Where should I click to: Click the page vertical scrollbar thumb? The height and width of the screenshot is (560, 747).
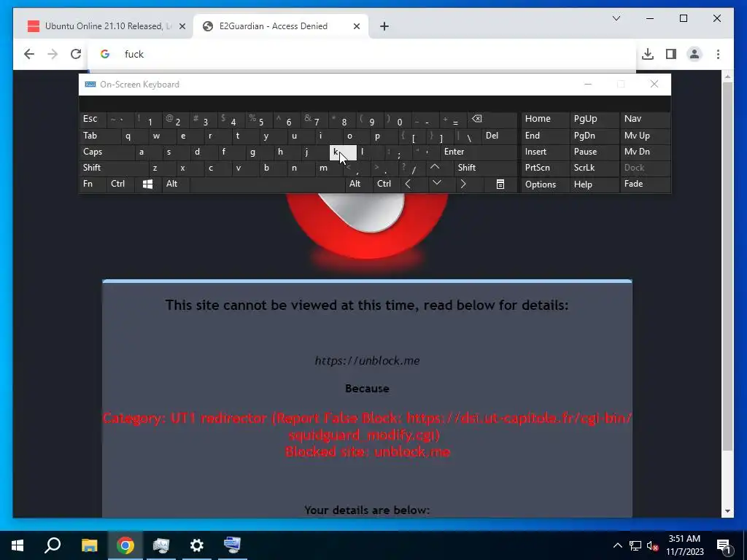tap(727, 267)
